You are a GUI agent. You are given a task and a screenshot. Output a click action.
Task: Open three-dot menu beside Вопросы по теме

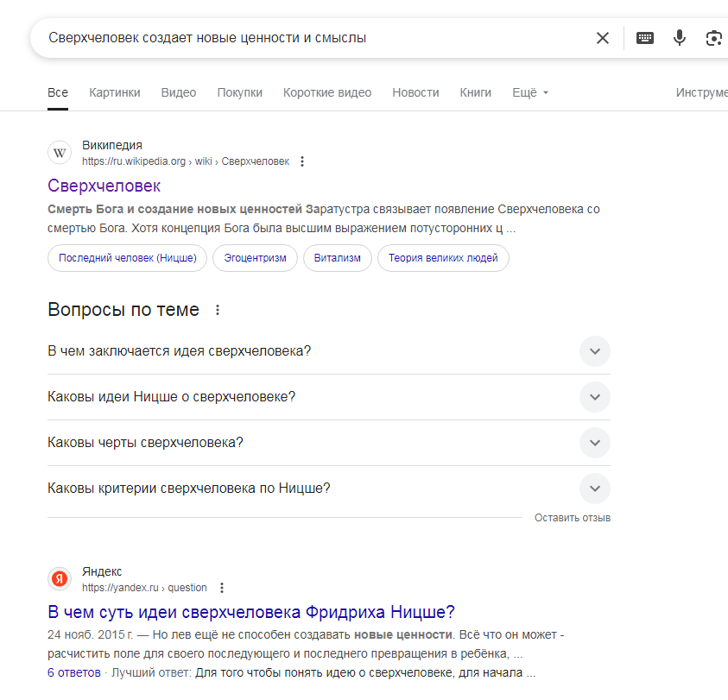[x=218, y=310]
